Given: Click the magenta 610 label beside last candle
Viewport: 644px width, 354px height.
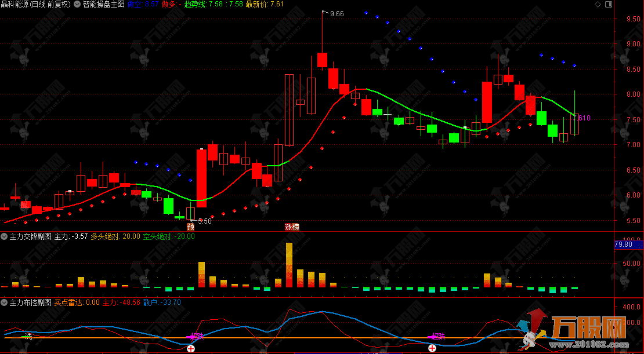Looking at the screenshot, I should (x=584, y=118).
